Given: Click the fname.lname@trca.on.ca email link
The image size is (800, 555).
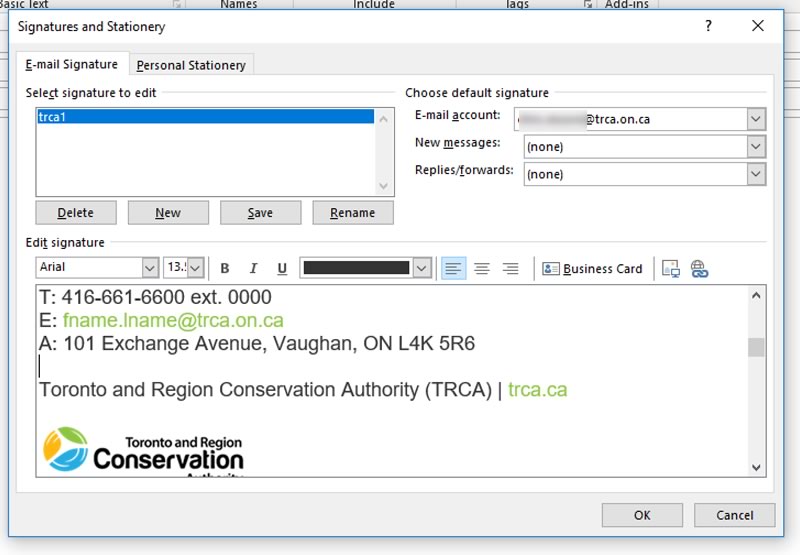Looking at the screenshot, I should [173, 320].
